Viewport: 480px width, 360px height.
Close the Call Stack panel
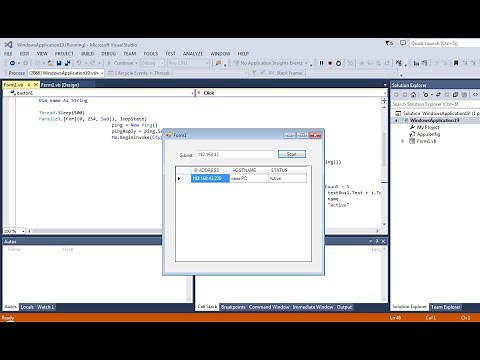[383, 241]
